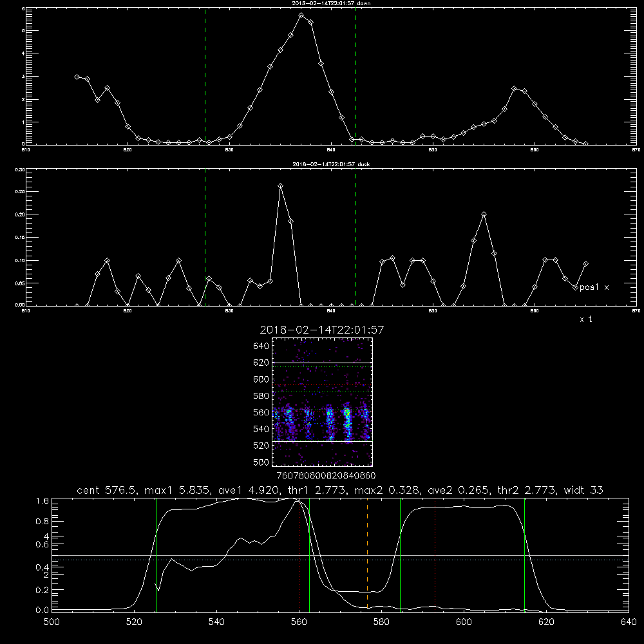This screenshot has width=644, height=644.
Task: Click the left green dashed line in dusk plot
Action: tap(205, 237)
